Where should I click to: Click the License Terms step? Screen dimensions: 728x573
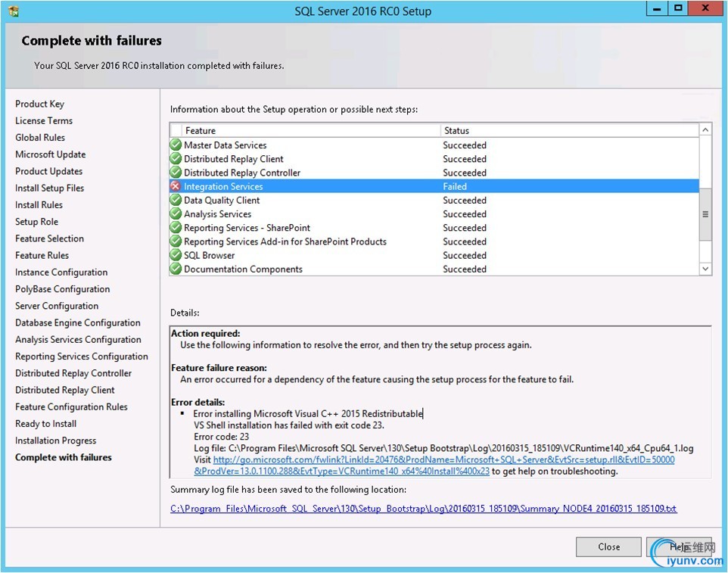[44, 120]
